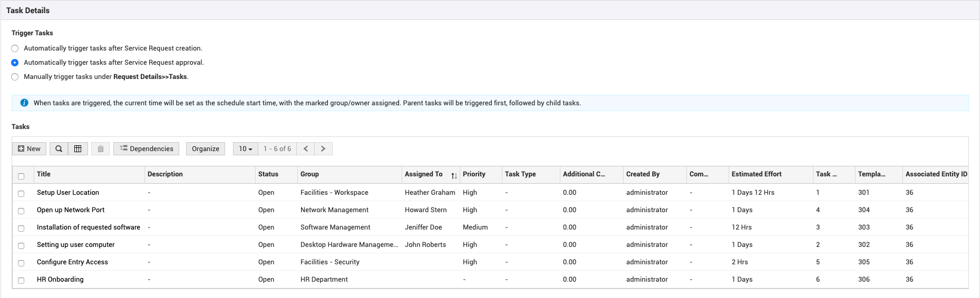Open the 10 rows-per-page dropdown
Image resolution: width=980 pixels, height=298 pixels.
tap(245, 149)
